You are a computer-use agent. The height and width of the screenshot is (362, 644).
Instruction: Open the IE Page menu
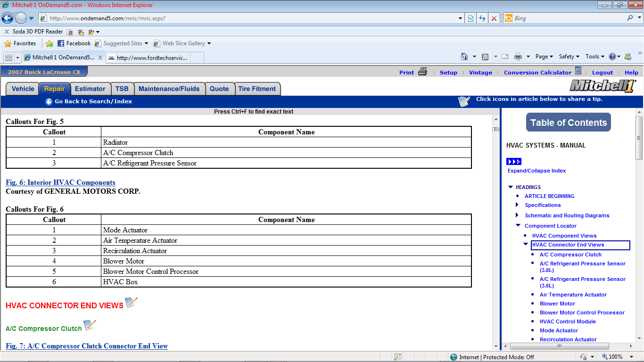pos(544,57)
